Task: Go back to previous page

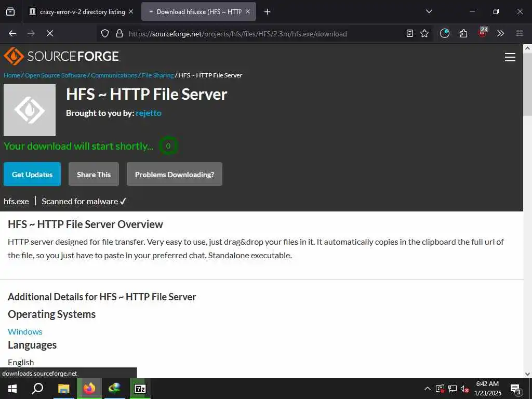Action: pos(12,33)
